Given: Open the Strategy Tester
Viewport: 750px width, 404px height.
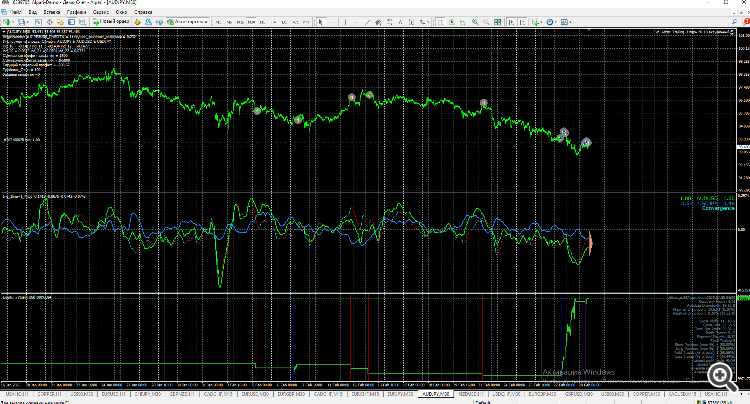Looking at the screenshot, I should (82, 22).
